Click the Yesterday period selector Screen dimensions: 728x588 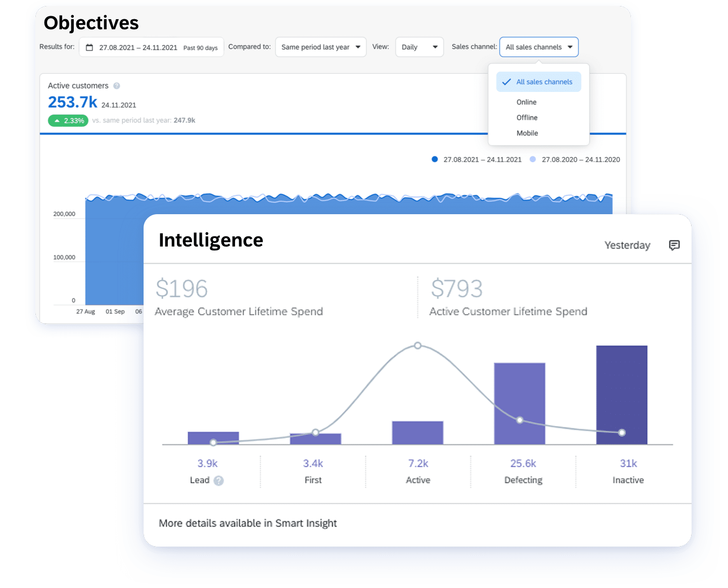[x=627, y=245]
